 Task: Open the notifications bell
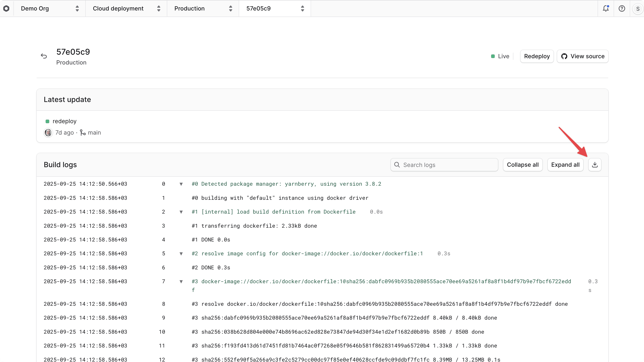tap(606, 8)
